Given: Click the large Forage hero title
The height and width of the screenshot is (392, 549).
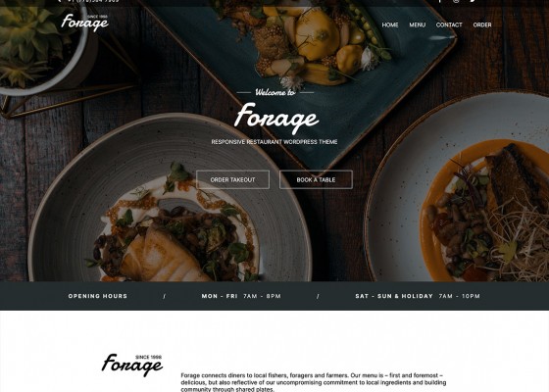Looking at the screenshot, I should coord(276,118).
